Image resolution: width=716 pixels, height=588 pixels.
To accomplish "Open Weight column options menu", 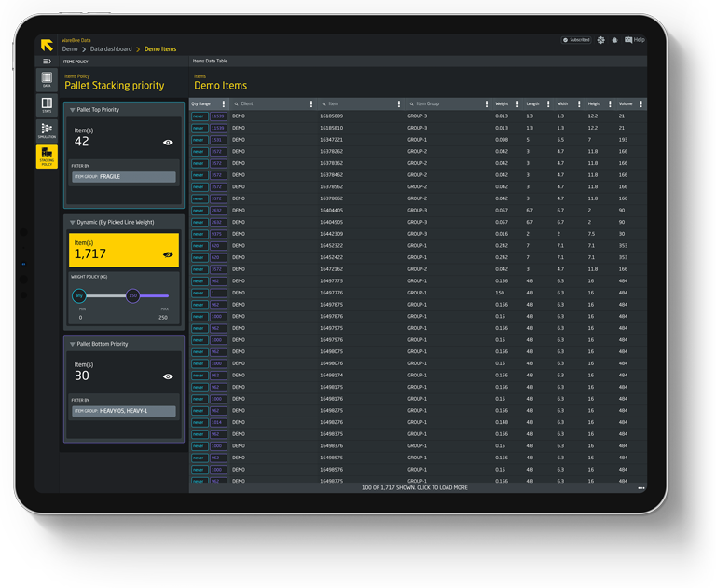I will click(517, 104).
